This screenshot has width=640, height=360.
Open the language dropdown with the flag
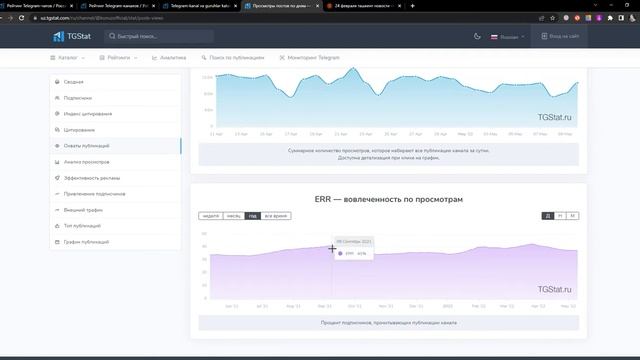[x=507, y=37]
